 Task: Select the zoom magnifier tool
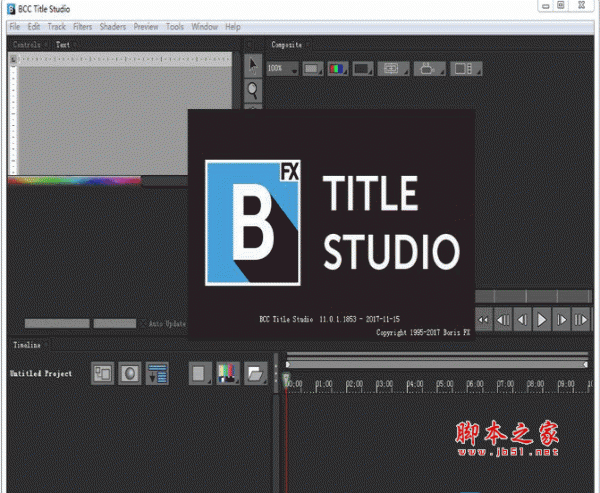253,90
